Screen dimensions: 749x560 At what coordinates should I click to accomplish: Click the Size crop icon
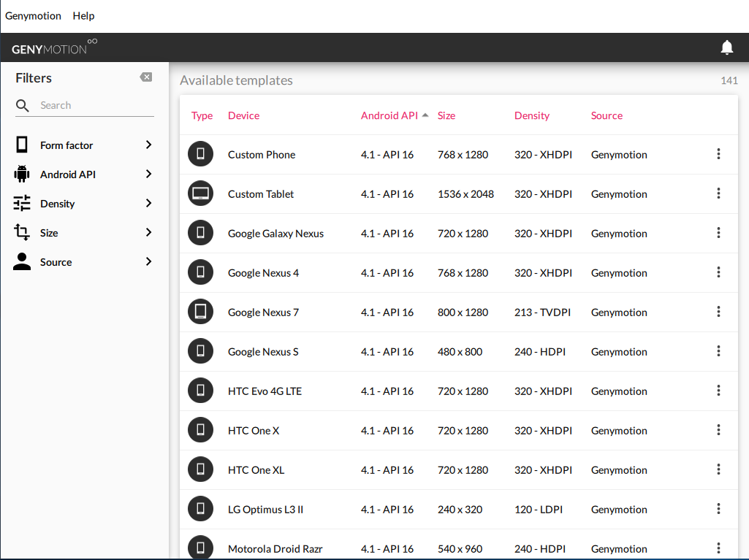[x=22, y=232]
